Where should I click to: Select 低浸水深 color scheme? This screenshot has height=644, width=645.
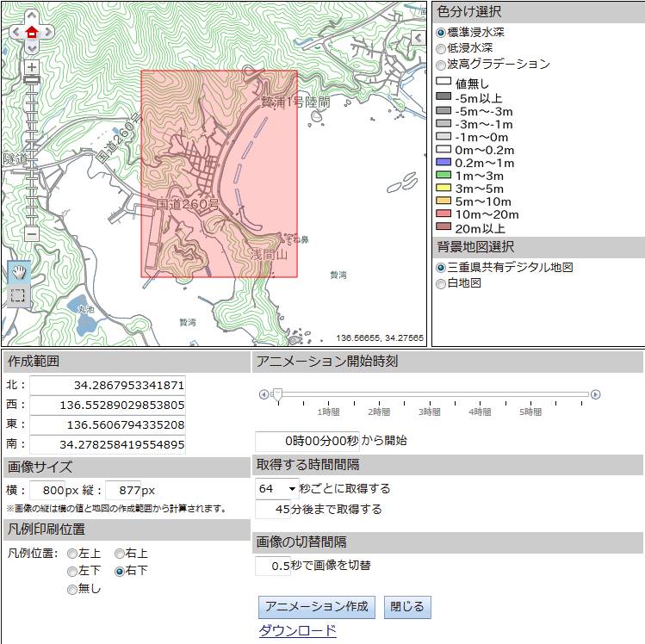click(442, 48)
